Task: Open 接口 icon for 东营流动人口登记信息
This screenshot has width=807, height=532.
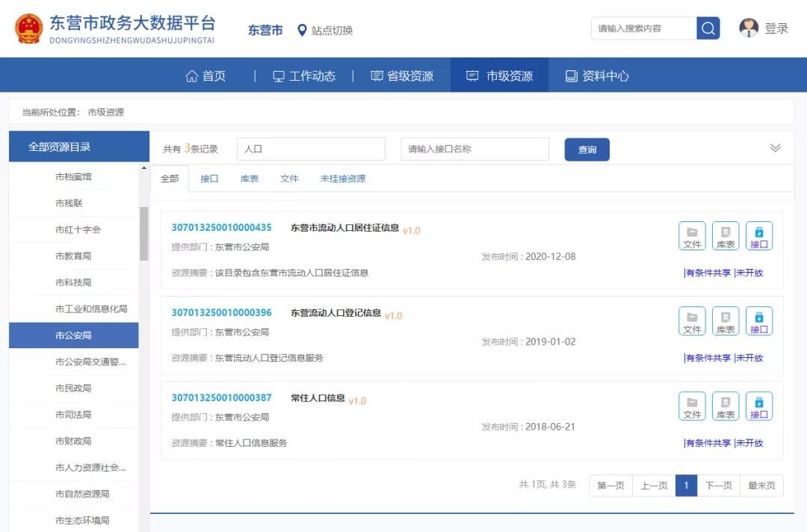Action: [x=758, y=321]
